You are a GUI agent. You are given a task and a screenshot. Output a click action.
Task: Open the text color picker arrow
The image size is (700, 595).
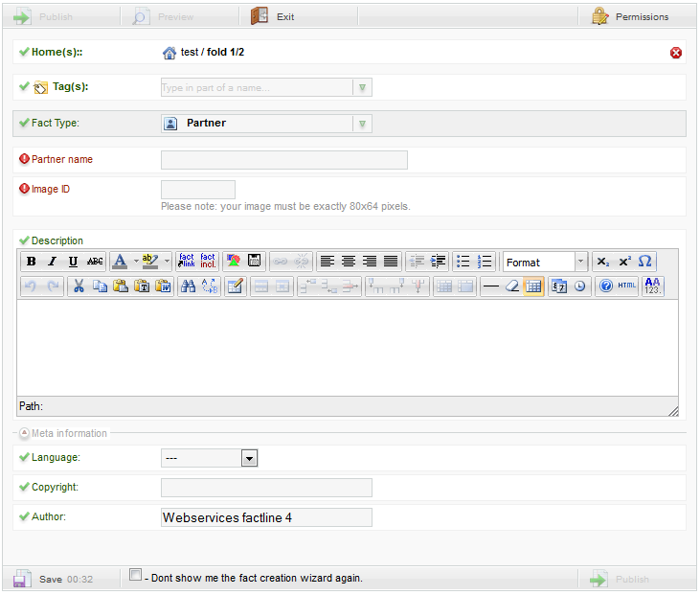(x=135, y=262)
